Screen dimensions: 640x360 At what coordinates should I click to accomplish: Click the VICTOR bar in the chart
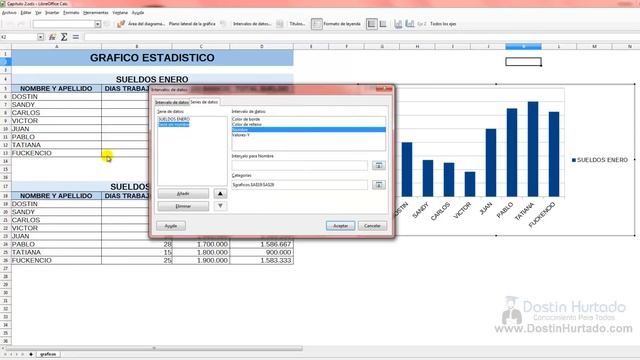pos(470,184)
